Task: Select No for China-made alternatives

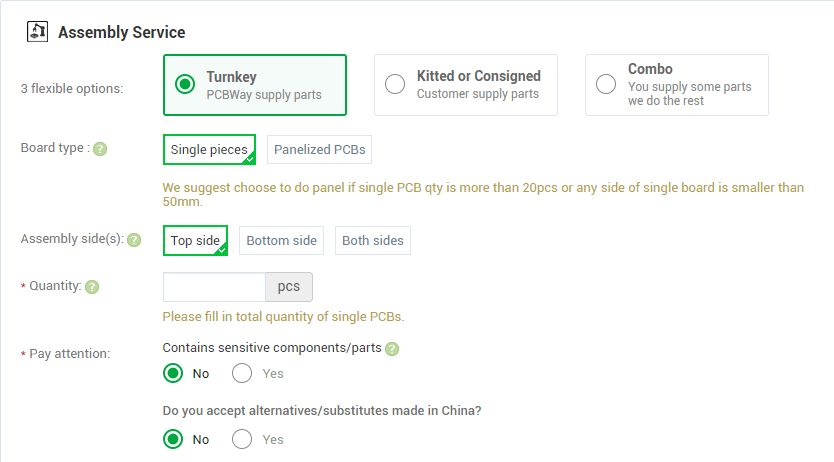Action: tap(174, 439)
